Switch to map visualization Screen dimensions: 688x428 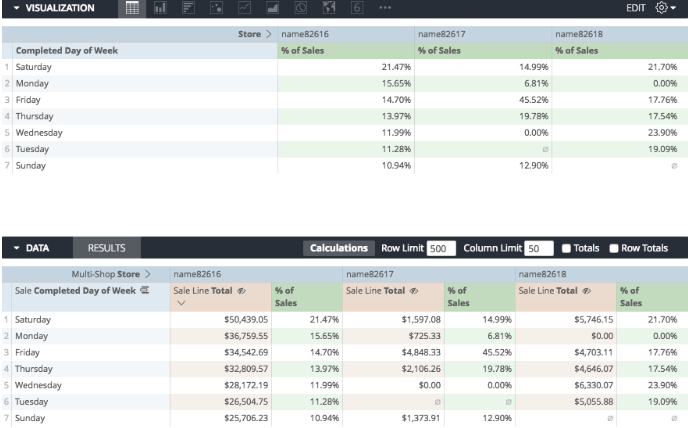click(329, 8)
